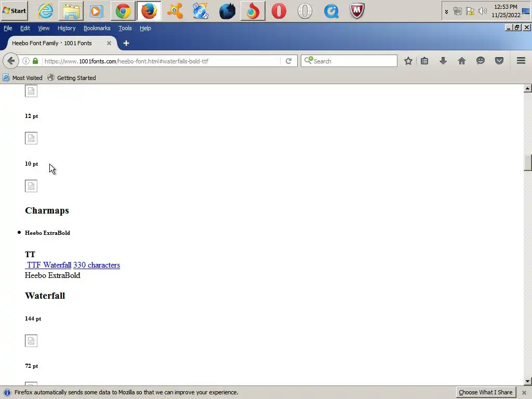
Task: Follow the 330 characters link
Action: 97,265
